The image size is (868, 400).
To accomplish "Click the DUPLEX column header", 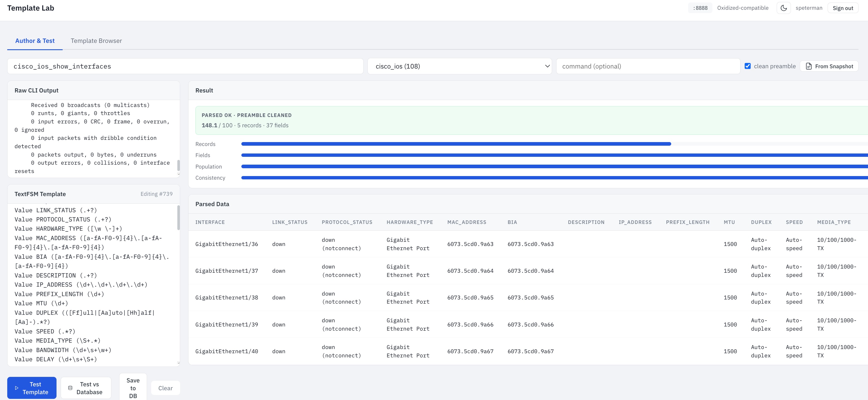I will click(761, 222).
